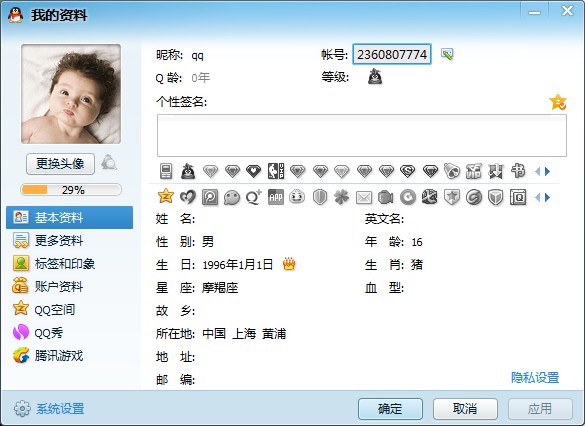Click the golden Qzone star in the services row
This screenshot has width=585, height=426.
166,197
